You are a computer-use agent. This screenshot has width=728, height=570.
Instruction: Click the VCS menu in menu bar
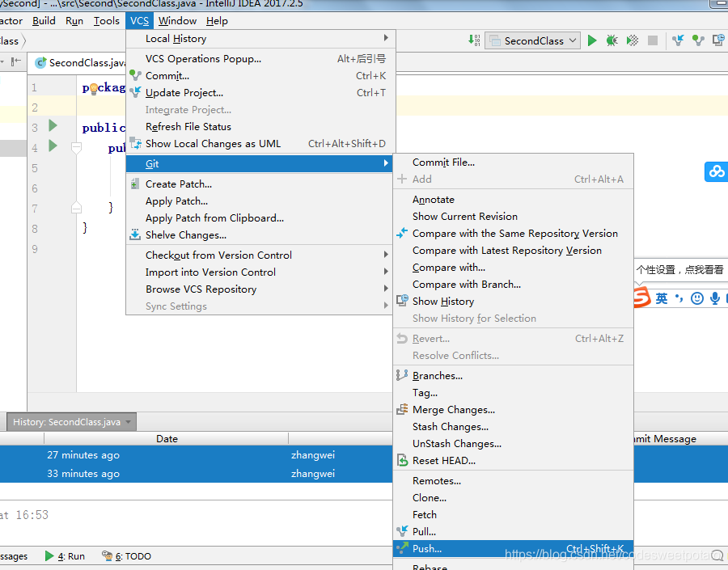[x=139, y=21]
